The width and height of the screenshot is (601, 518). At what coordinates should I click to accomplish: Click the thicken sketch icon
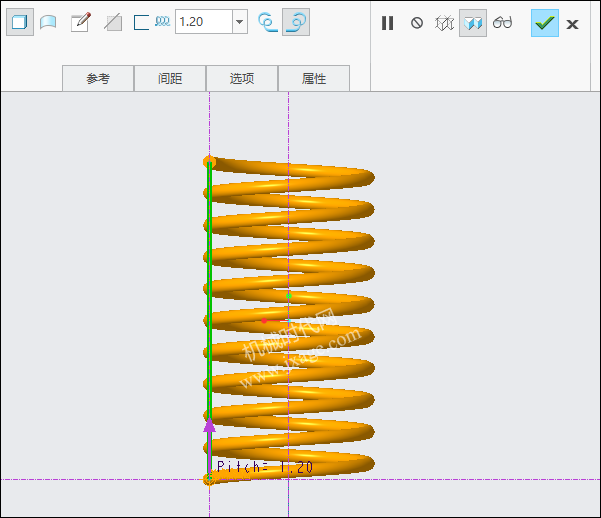point(141,22)
